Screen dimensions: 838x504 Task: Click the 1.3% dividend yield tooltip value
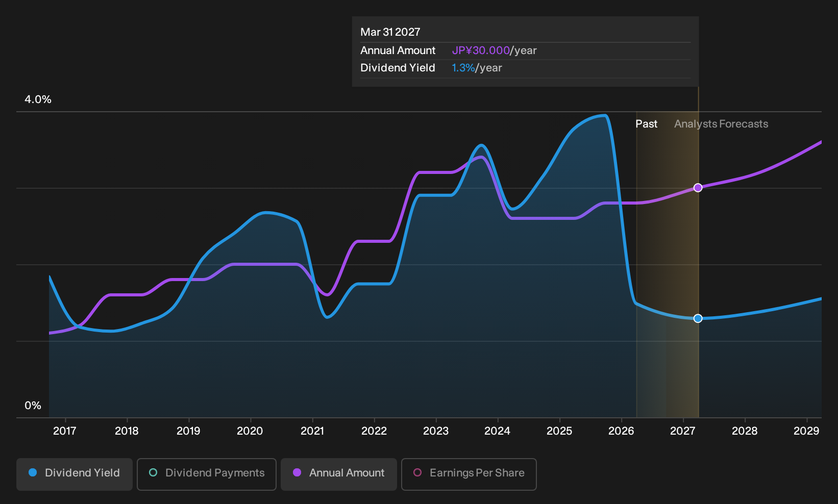click(463, 68)
